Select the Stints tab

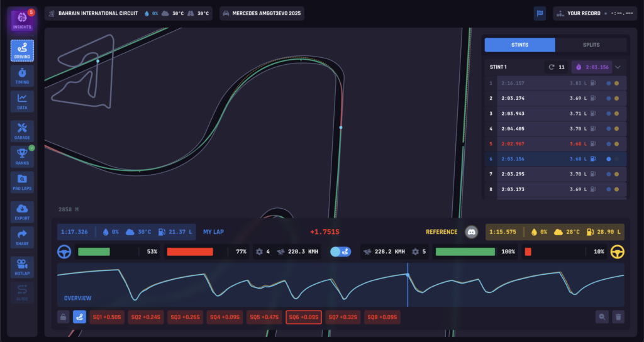519,45
